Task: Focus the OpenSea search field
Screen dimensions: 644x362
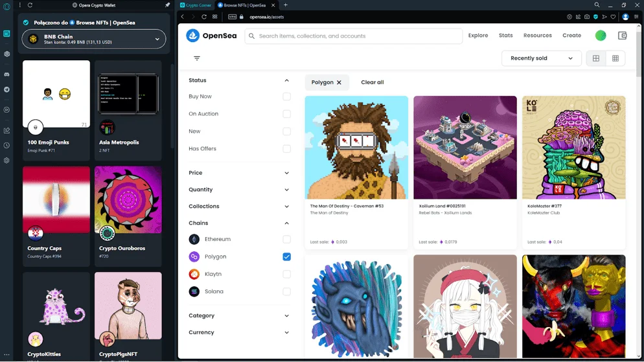Action: [x=354, y=36]
